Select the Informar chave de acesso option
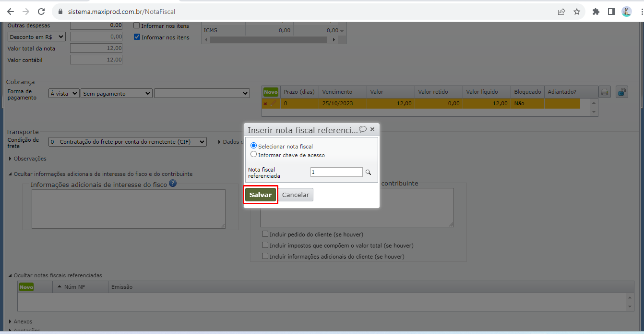This screenshot has width=644, height=334. pyautogui.click(x=254, y=155)
